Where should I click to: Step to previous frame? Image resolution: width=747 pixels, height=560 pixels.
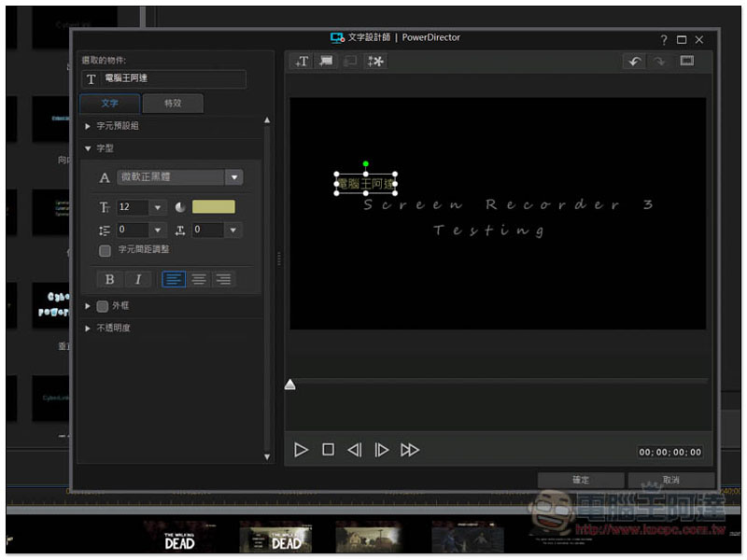click(x=355, y=450)
